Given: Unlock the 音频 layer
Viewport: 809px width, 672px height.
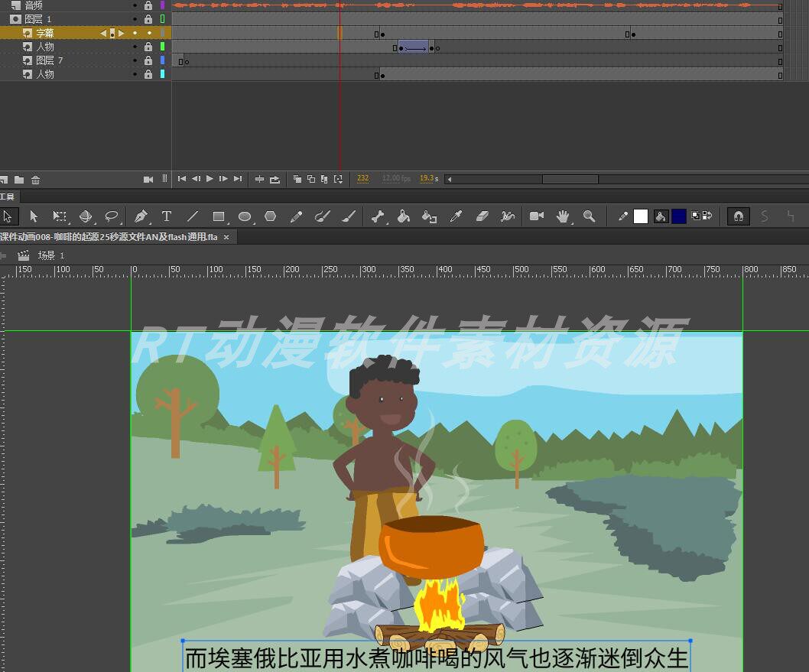Looking at the screenshot, I should (x=148, y=5).
